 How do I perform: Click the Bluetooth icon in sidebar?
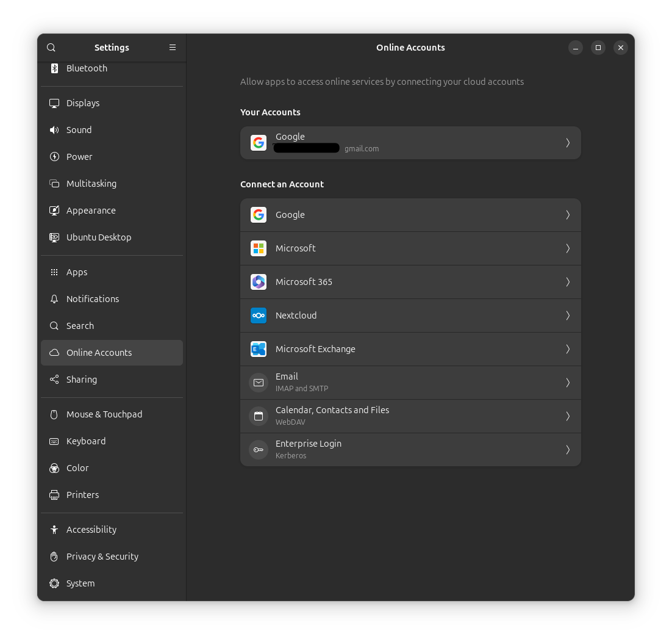pyautogui.click(x=54, y=68)
